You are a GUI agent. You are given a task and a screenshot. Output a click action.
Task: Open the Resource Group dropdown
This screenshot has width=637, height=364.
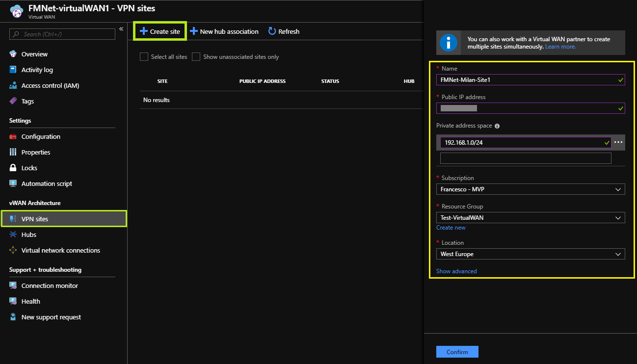tap(531, 218)
